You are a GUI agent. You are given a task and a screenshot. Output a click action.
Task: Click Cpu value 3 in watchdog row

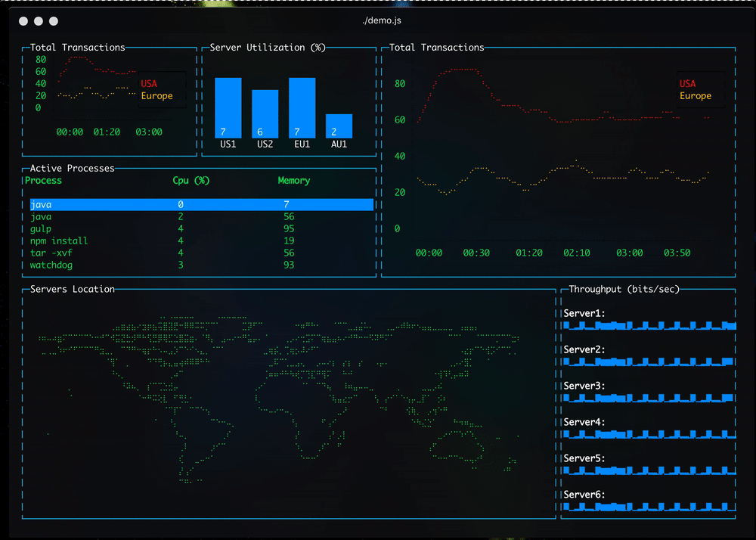pyautogui.click(x=181, y=265)
